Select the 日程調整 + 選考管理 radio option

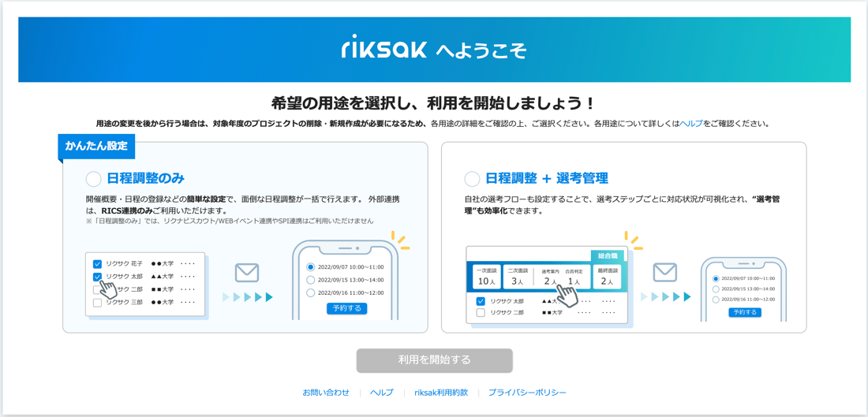[472, 179]
